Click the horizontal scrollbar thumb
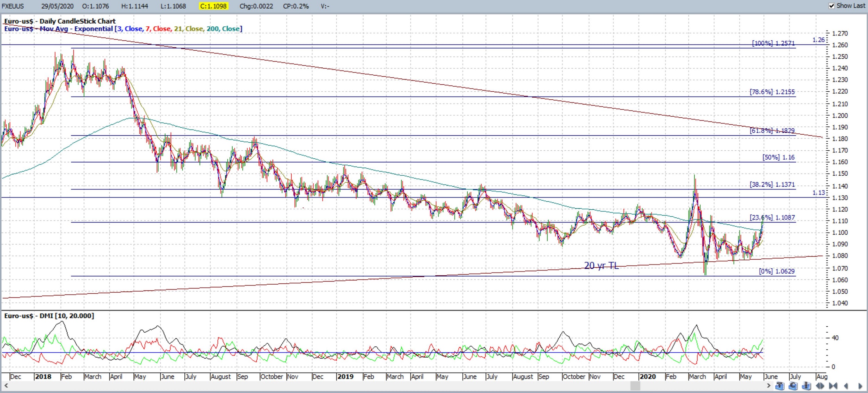The image size is (868, 393). pos(635,386)
